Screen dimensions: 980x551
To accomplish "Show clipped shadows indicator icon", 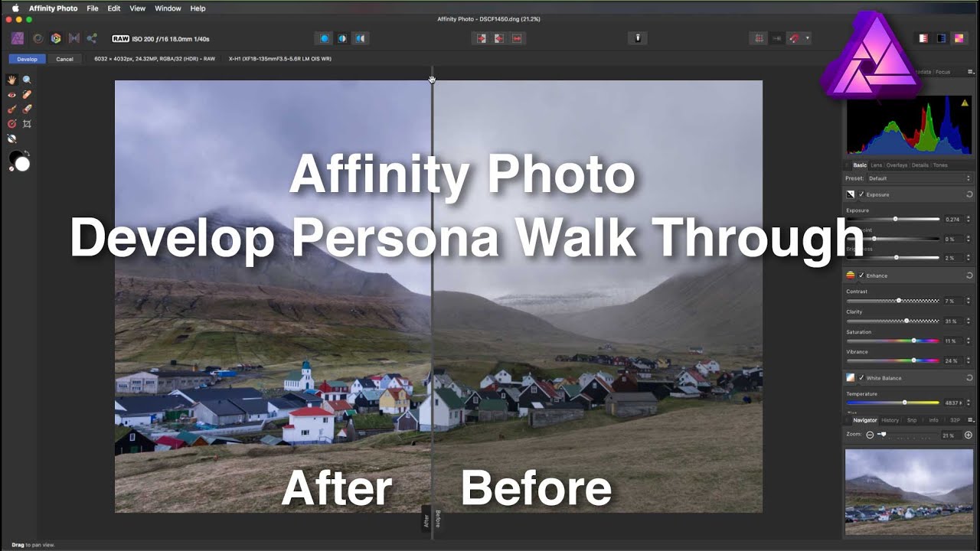I will [941, 38].
